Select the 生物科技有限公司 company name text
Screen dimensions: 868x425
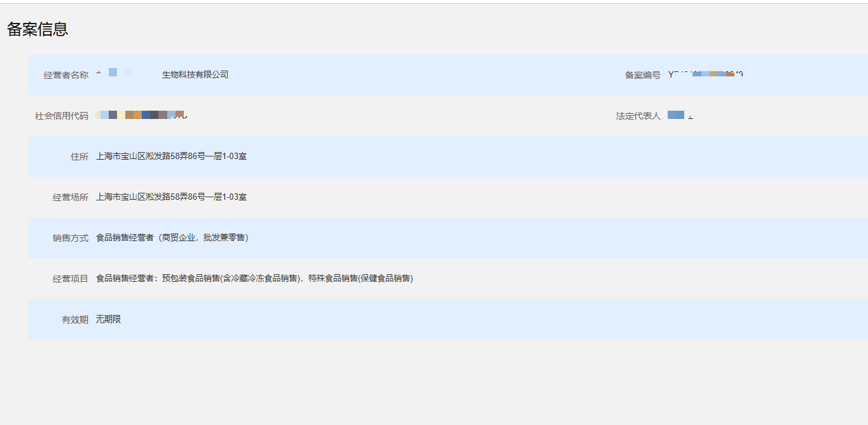(x=195, y=75)
